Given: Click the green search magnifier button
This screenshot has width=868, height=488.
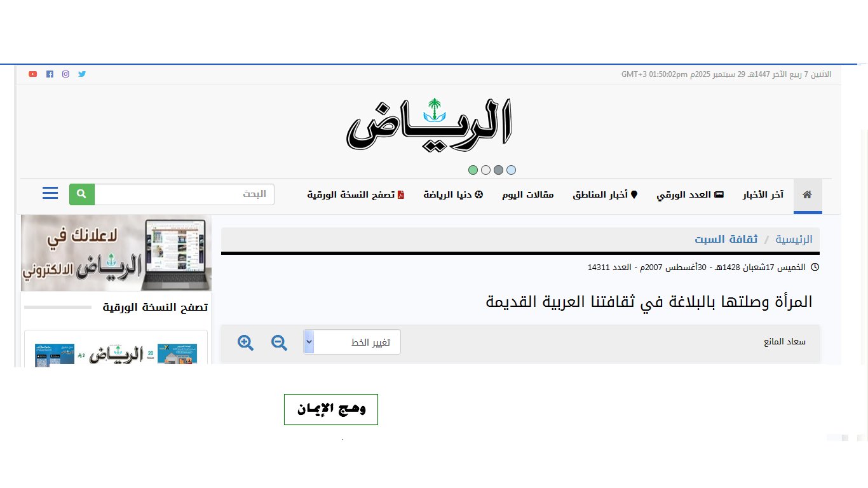Looking at the screenshot, I should pyautogui.click(x=82, y=194).
